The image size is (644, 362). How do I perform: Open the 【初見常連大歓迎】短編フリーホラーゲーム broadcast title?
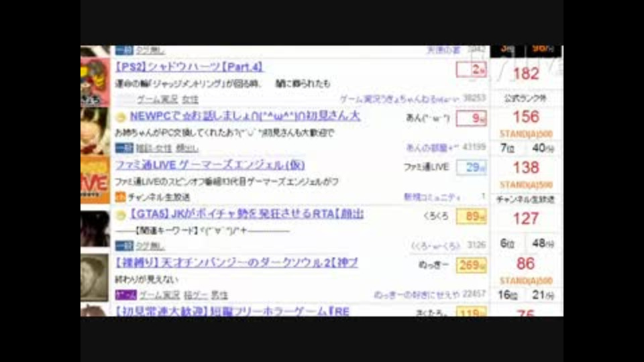[x=232, y=311]
